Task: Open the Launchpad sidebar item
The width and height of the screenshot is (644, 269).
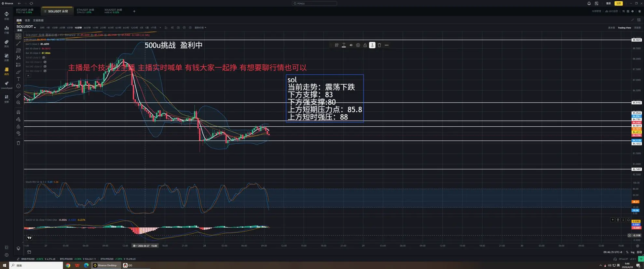Action: coord(7,85)
